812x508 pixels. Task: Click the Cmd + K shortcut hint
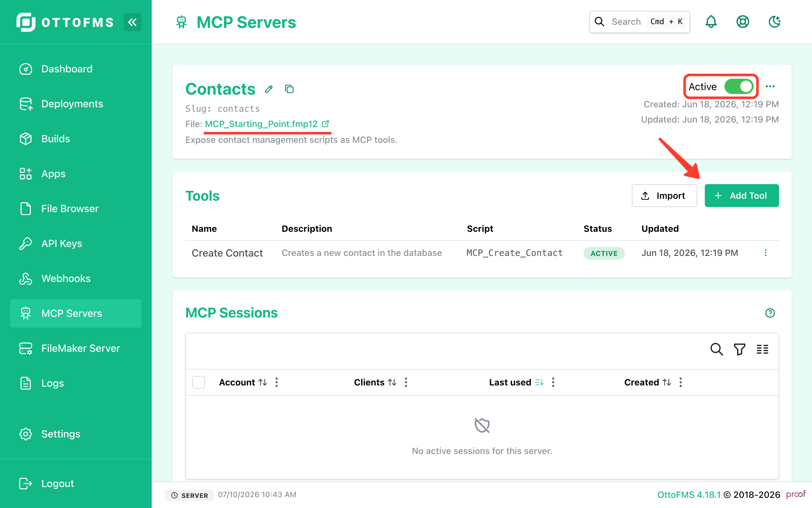click(x=666, y=22)
